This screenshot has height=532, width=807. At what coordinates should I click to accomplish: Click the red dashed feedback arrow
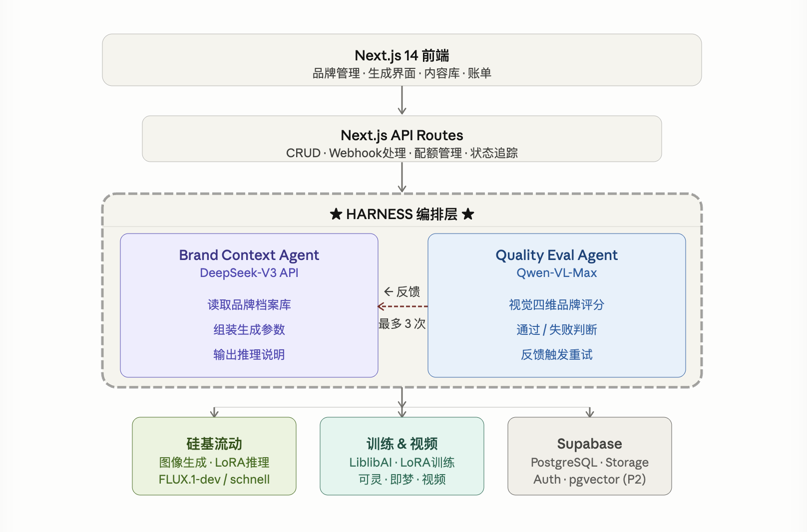pyautogui.click(x=403, y=306)
